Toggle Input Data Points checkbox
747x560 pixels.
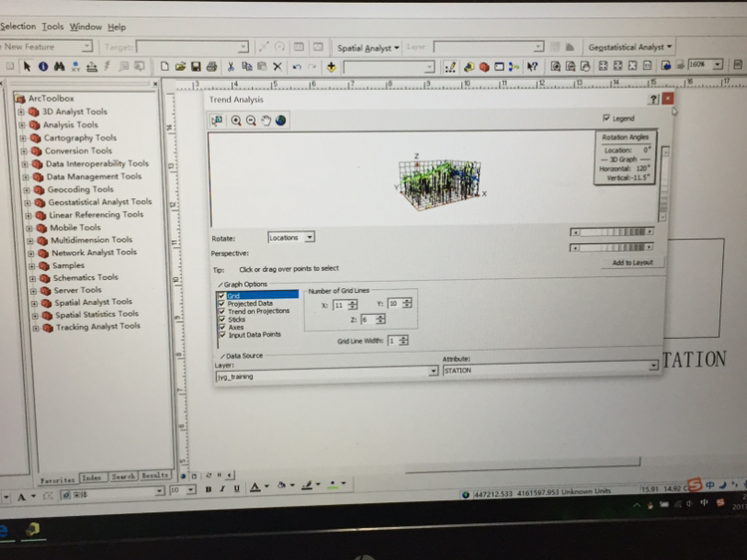point(222,335)
